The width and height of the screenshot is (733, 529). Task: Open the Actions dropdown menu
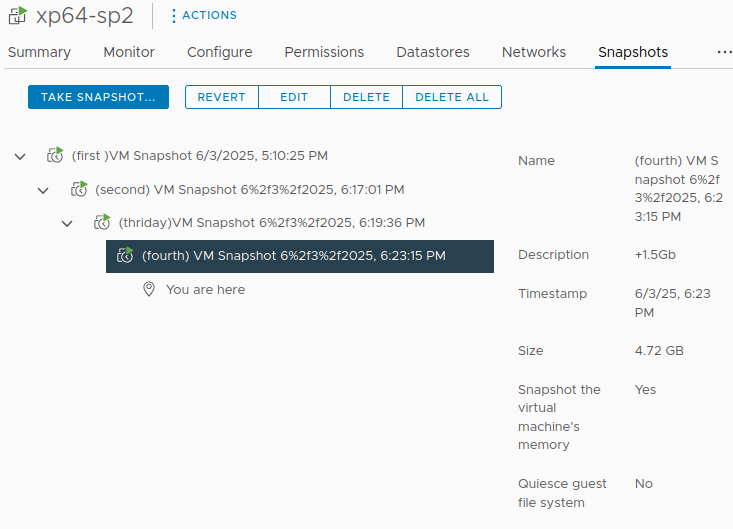204,16
